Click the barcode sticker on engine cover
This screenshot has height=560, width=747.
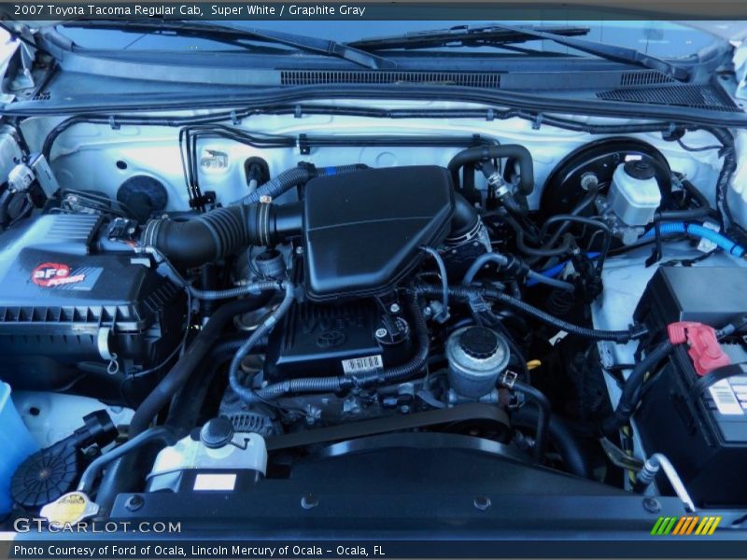(362, 364)
